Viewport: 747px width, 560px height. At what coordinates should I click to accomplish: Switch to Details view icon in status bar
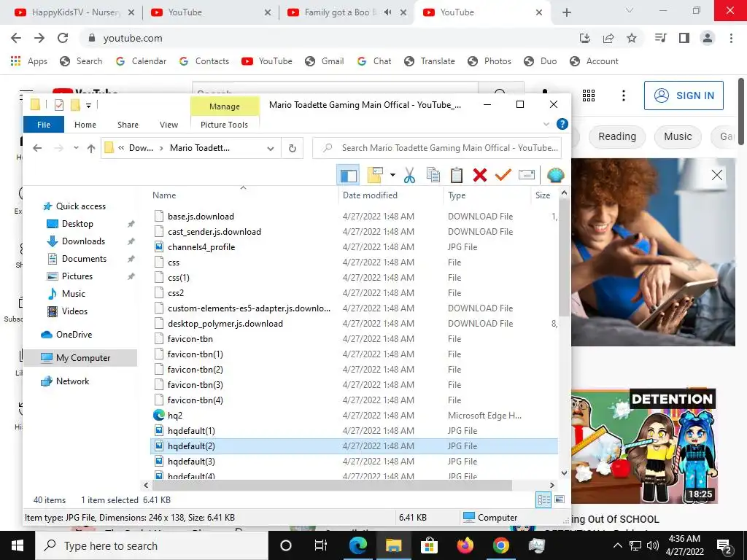[x=543, y=499]
